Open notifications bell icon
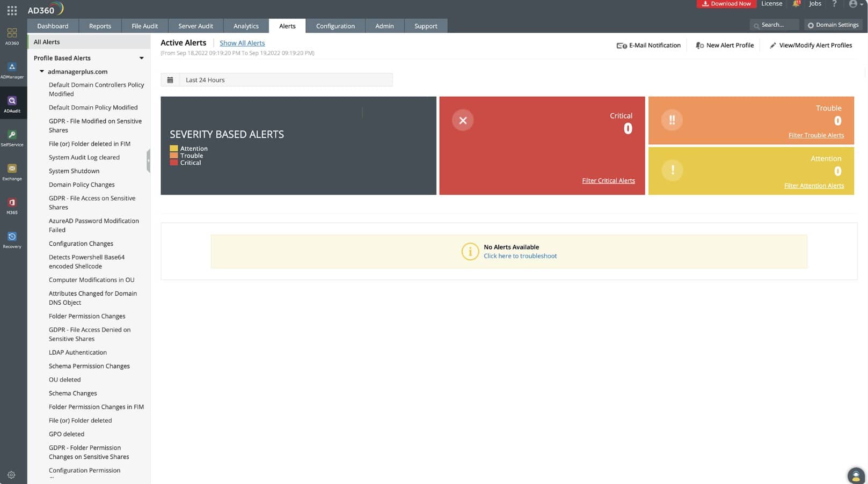 (x=796, y=4)
